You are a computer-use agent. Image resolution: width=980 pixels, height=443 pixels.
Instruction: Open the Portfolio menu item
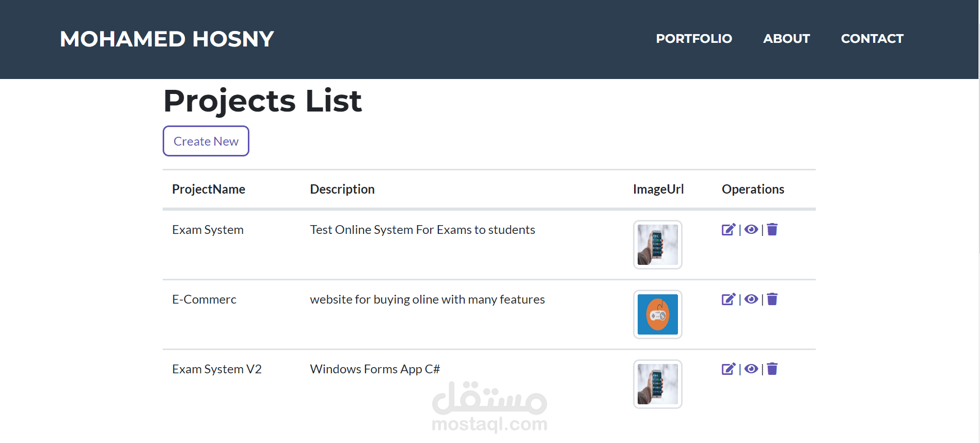693,39
